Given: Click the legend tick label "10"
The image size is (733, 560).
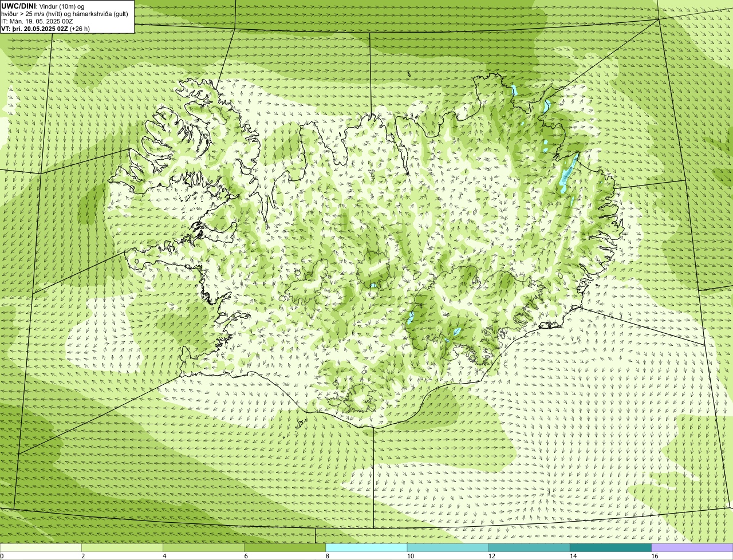Looking at the screenshot, I should coord(411,556).
